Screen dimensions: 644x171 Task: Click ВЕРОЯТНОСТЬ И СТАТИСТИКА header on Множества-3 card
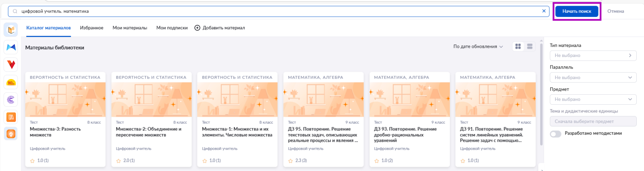click(65, 77)
